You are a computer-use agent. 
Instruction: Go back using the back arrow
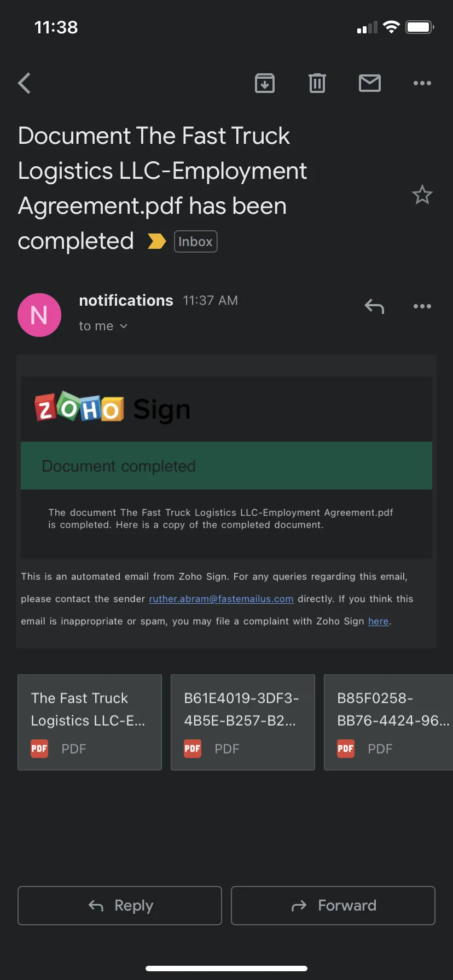click(x=24, y=83)
